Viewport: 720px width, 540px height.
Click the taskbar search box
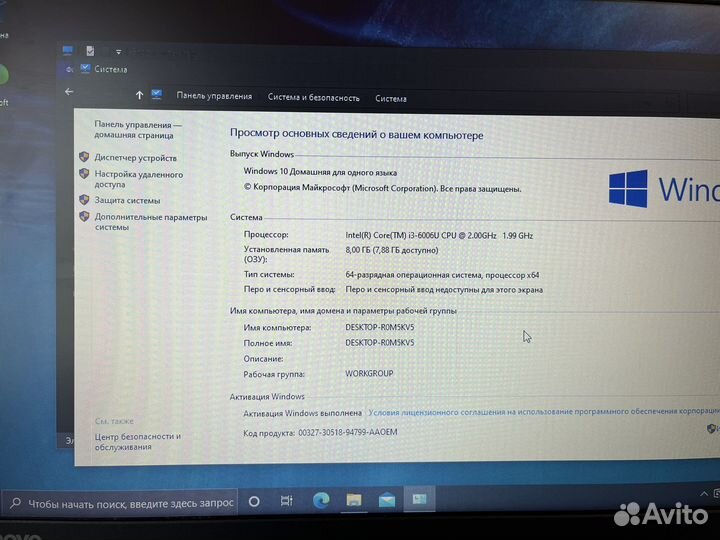pos(119,503)
